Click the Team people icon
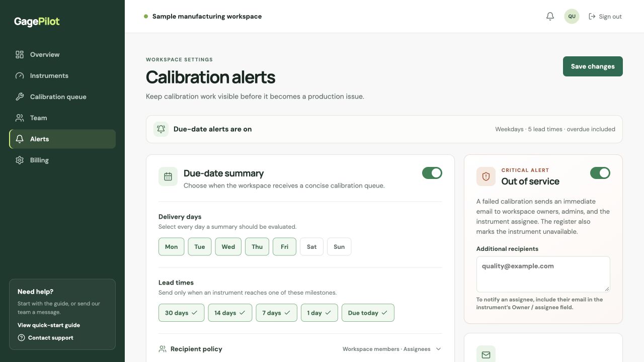This screenshot has width=644, height=362. pyautogui.click(x=20, y=118)
